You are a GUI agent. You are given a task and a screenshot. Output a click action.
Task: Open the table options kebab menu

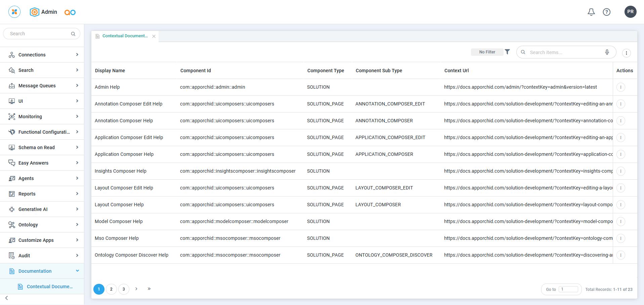click(x=626, y=53)
